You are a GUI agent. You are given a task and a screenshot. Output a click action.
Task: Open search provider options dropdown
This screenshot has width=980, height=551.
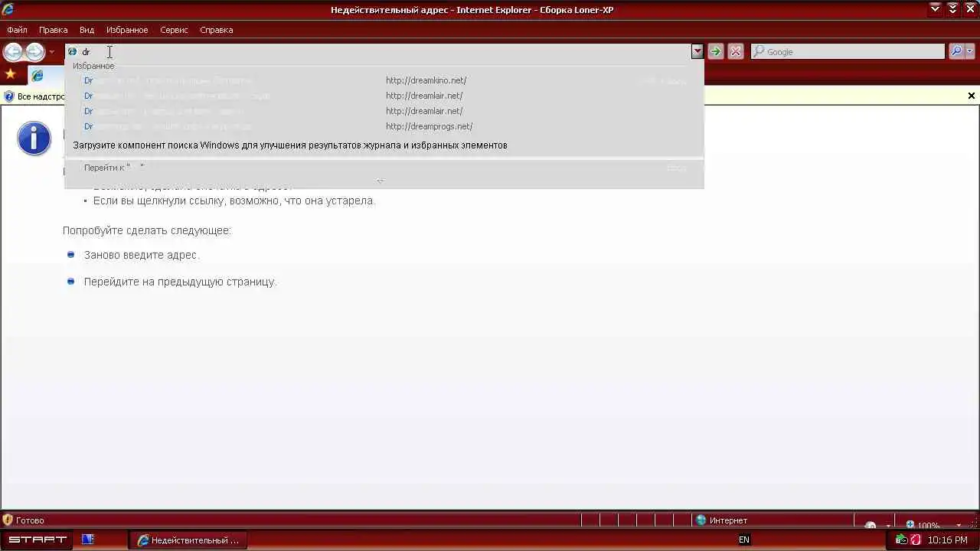click(970, 51)
